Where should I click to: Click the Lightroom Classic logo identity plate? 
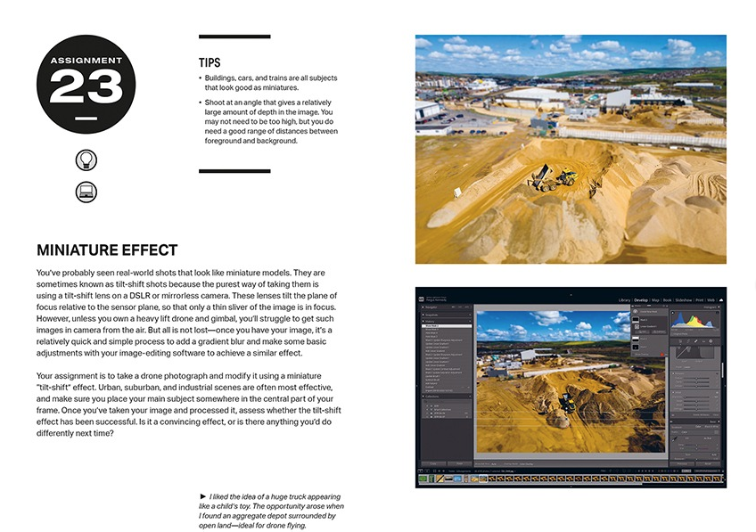pos(422,299)
